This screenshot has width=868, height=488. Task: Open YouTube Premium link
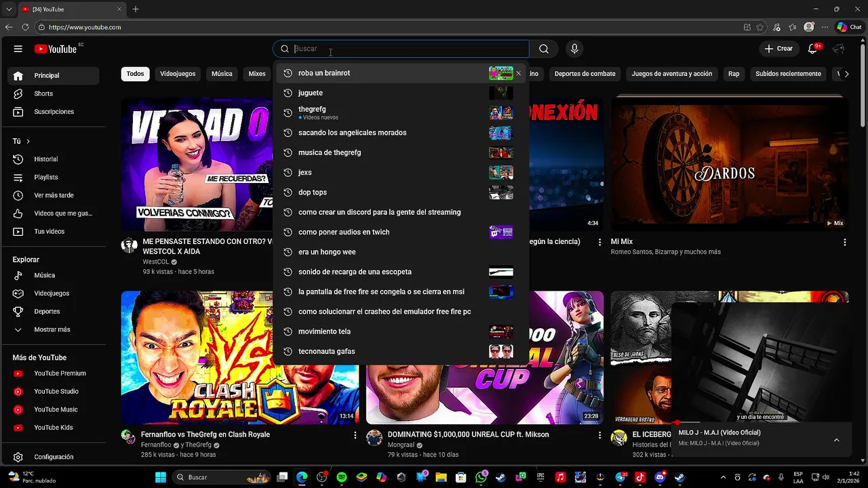point(53,373)
